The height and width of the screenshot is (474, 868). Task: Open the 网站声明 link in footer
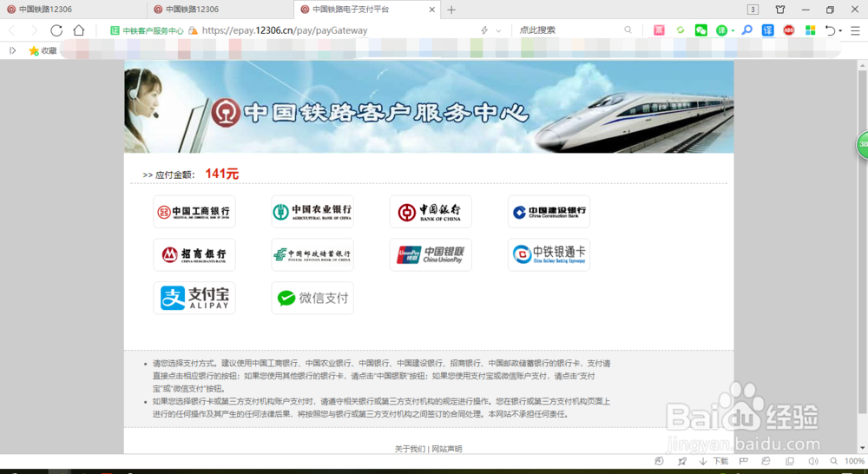447,449
